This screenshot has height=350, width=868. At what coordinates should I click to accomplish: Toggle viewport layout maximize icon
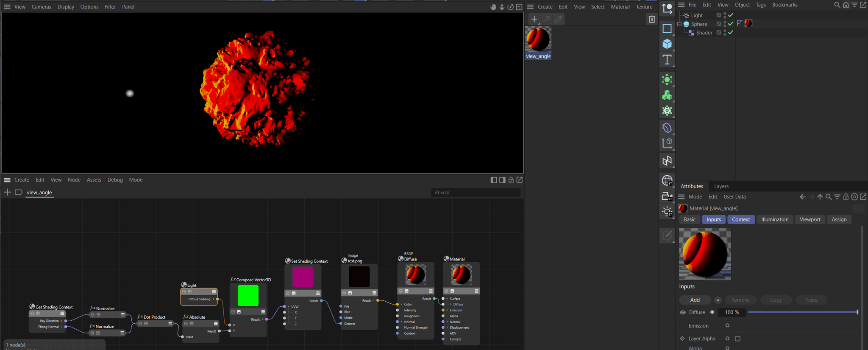point(519,7)
